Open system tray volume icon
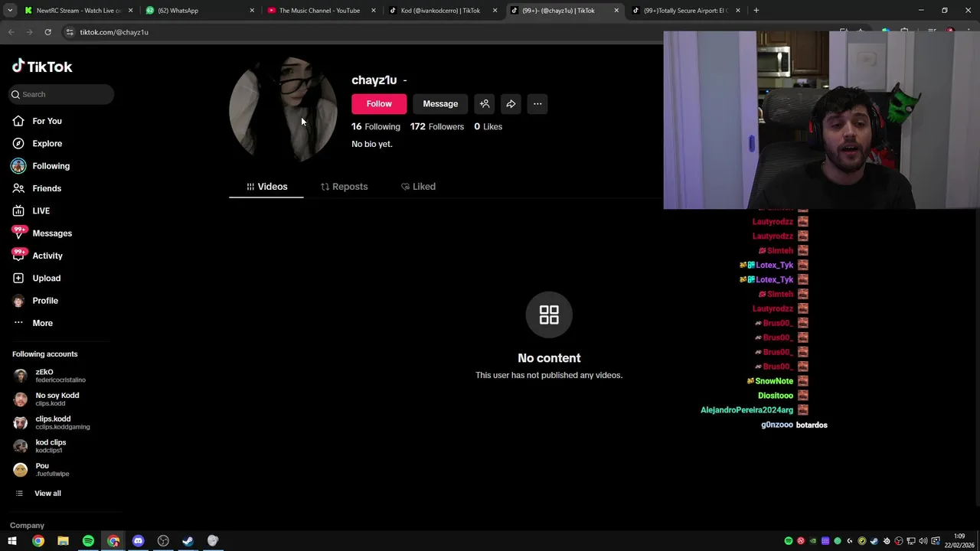Screen dimensions: 980x551 pyautogui.click(x=923, y=541)
